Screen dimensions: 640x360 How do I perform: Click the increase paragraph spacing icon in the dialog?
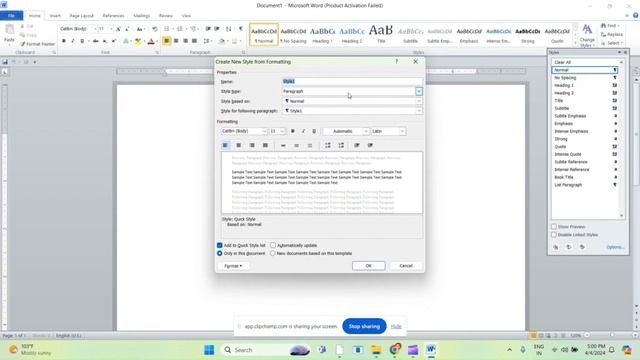(x=328, y=145)
